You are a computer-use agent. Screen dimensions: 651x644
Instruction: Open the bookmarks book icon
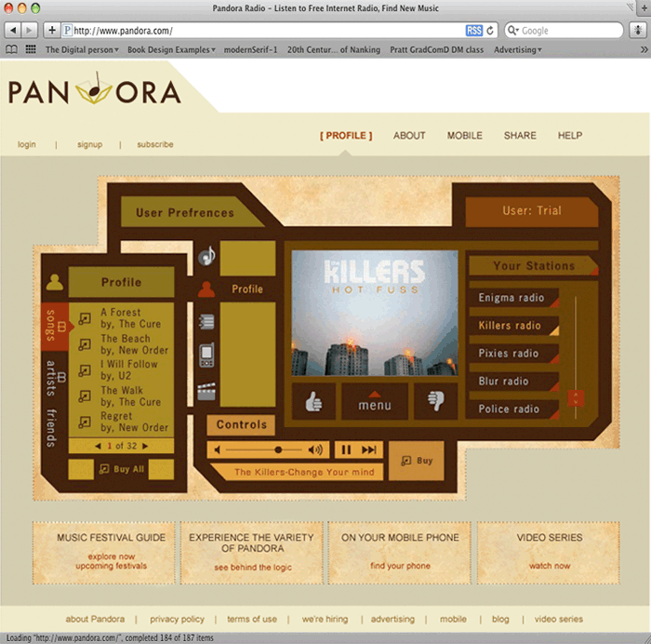point(11,49)
